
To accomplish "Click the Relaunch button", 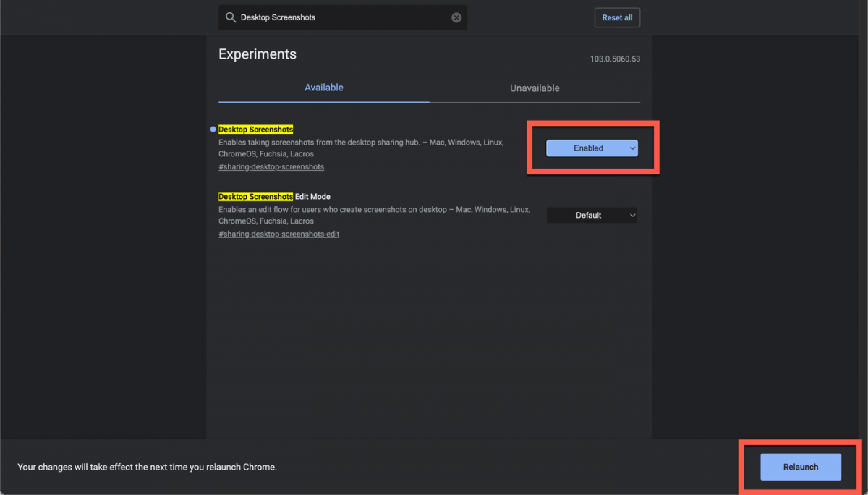I will pos(801,467).
